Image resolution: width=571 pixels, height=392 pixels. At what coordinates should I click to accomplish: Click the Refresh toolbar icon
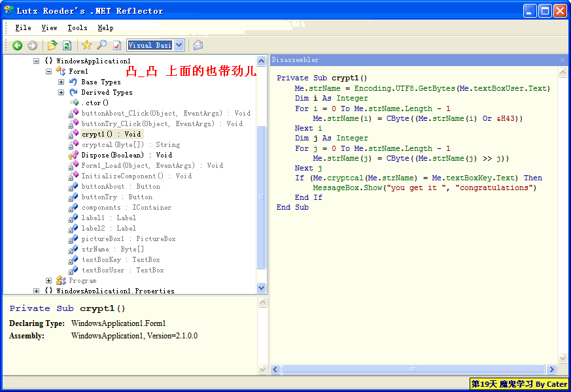coord(67,46)
